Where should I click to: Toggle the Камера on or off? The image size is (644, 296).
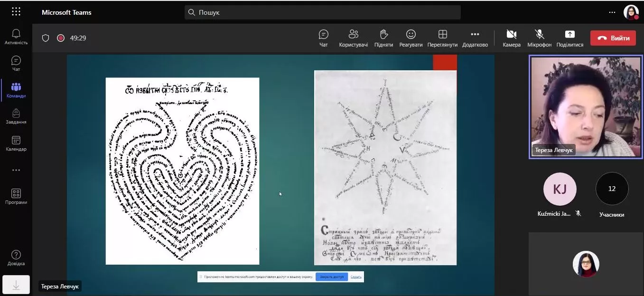click(x=511, y=38)
